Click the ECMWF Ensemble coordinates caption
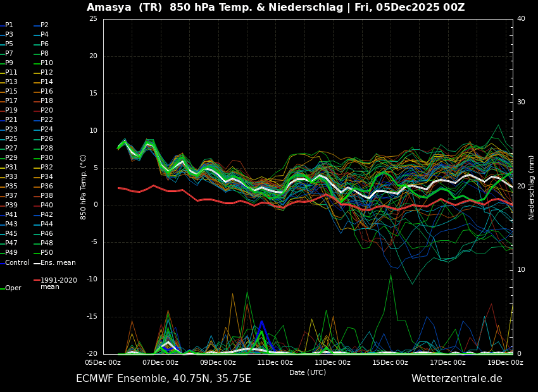The height and width of the screenshot is (392, 538). [164, 379]
